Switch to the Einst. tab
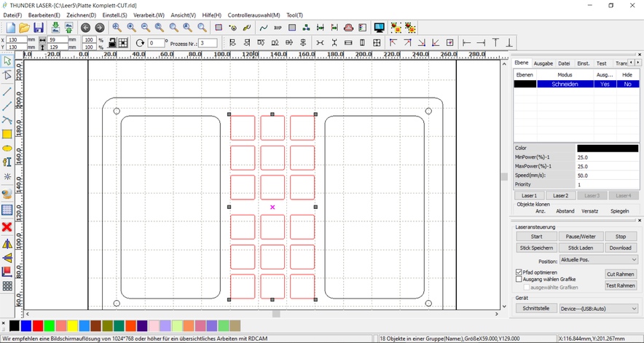The height and width of the screenshot is (343, 644). [x=584, y=63]
